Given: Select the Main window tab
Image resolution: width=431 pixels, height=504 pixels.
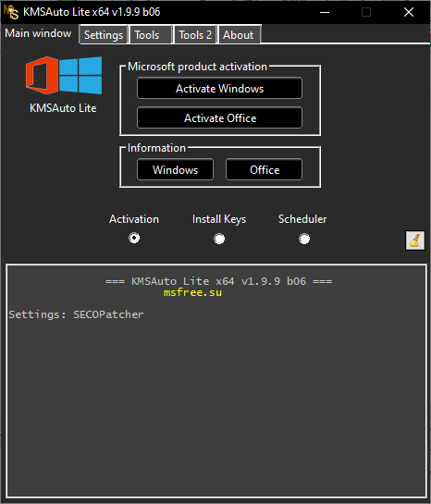Looking at the screenshot, I should point(38,33).
